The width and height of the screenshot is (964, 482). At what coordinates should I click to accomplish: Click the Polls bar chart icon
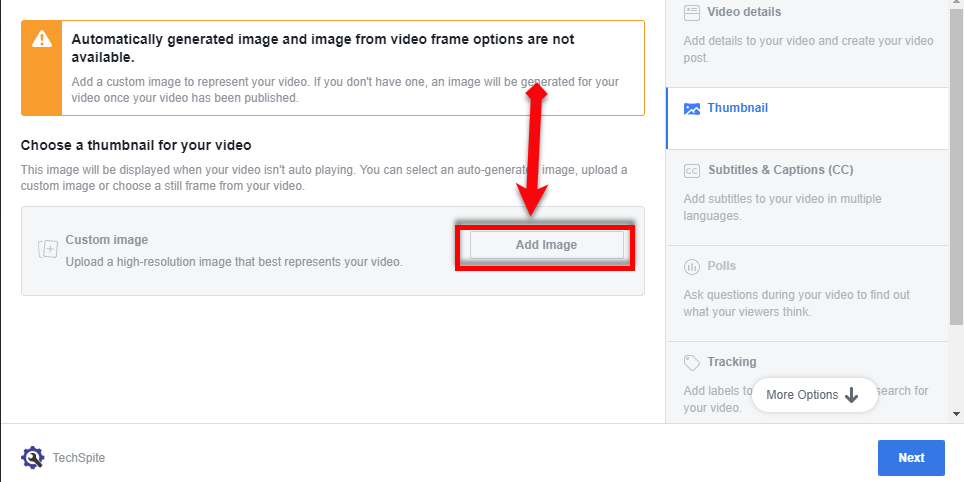click(x=691, y=267)
